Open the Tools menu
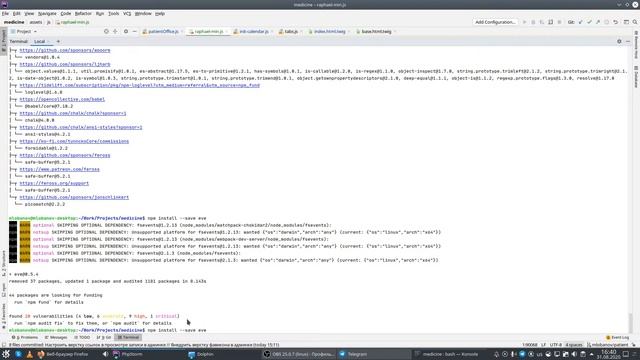 [x=113, y=13]
